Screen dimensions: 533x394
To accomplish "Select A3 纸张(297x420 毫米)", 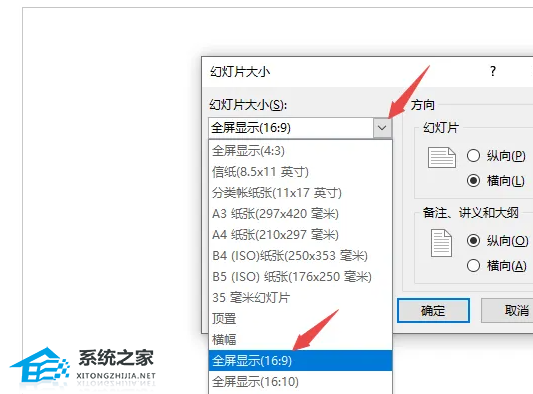I will pyautogui.click(x=300, y=214).
